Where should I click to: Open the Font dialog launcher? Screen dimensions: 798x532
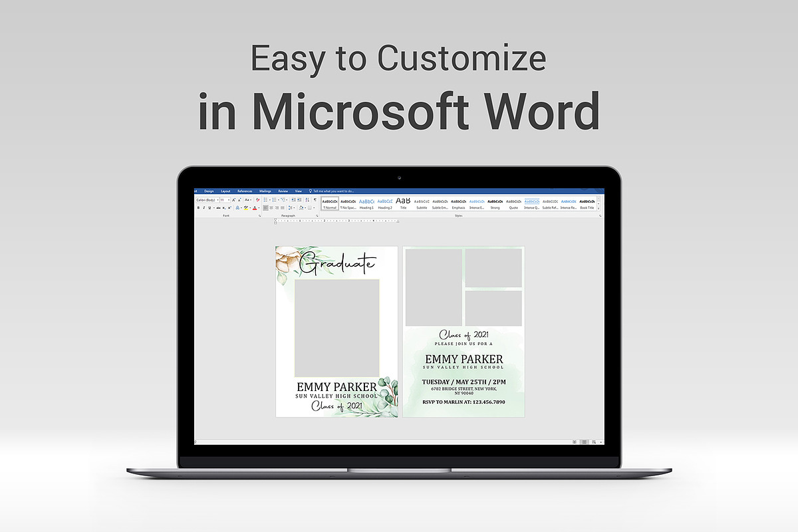(x=259, y=216)
